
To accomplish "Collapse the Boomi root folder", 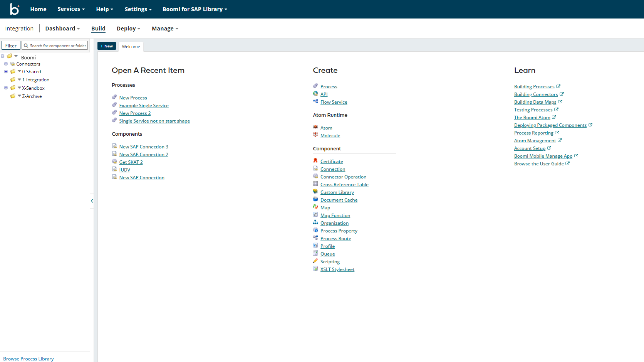I will [3, 56].
